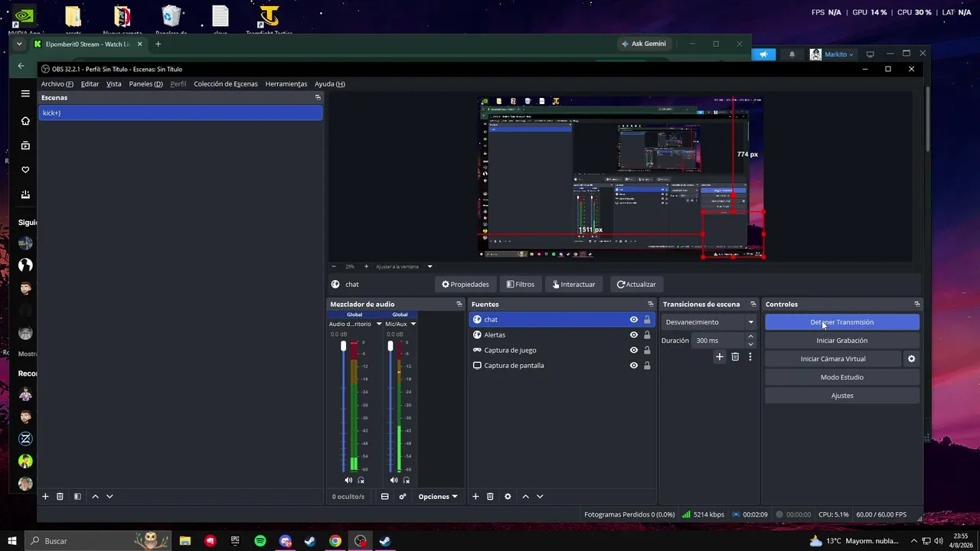The height and width of the screenshot is (551, 980).
Task: Toggle lock on Alertas source
Action: pyautogui.click(x=647, y=335)
